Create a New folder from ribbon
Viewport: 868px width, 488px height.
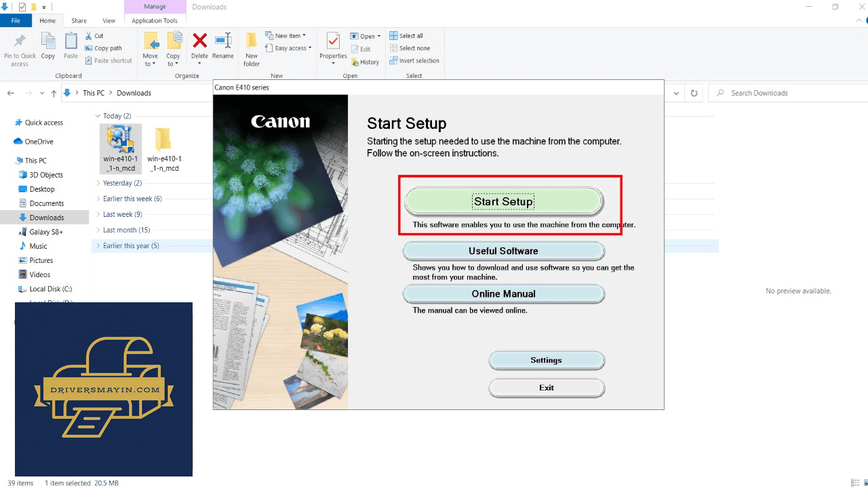252,50
